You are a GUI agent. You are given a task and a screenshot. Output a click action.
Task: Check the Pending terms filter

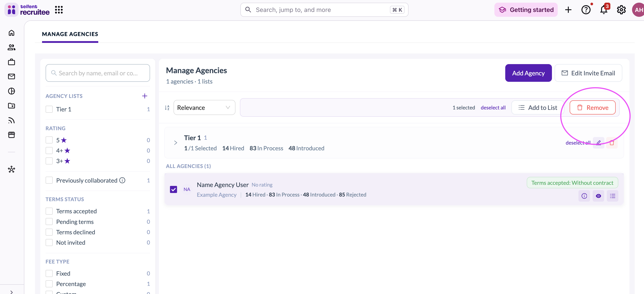click(49, 221)
